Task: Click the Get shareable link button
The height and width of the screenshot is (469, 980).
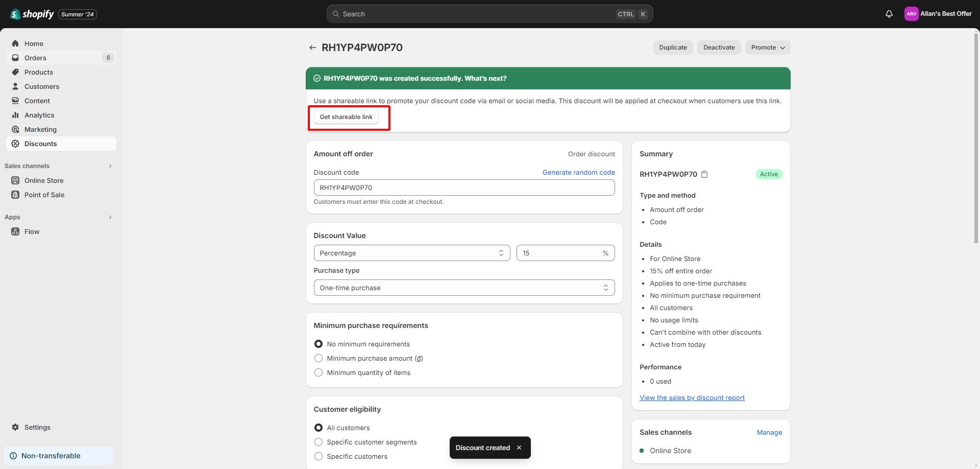Action: (x=346, y=117)
